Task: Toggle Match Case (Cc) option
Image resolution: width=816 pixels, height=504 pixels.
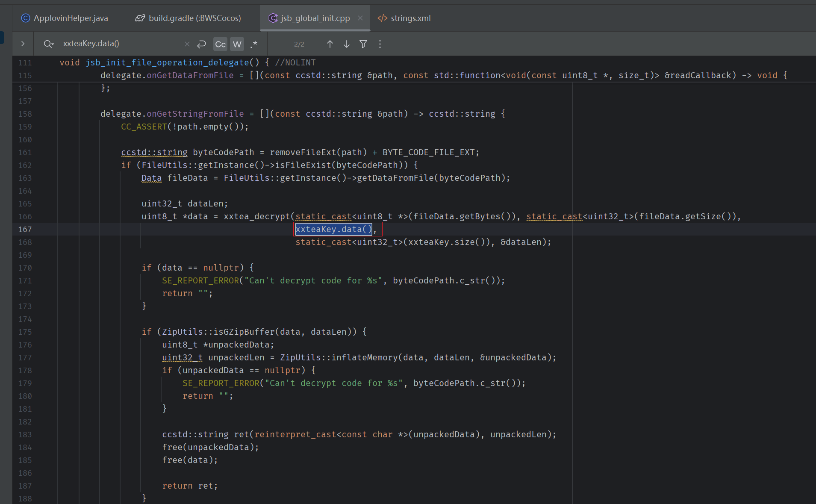Action: (220, 44)
